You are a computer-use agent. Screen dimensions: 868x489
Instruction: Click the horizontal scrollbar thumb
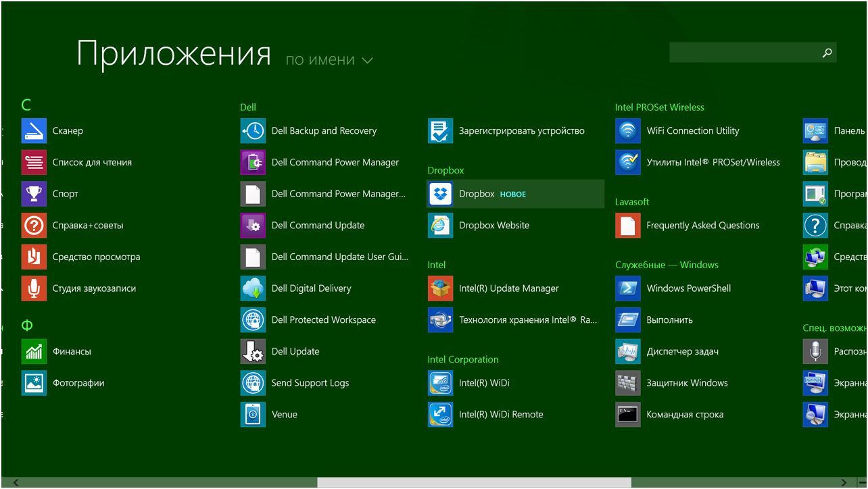[x=473, y=482]
